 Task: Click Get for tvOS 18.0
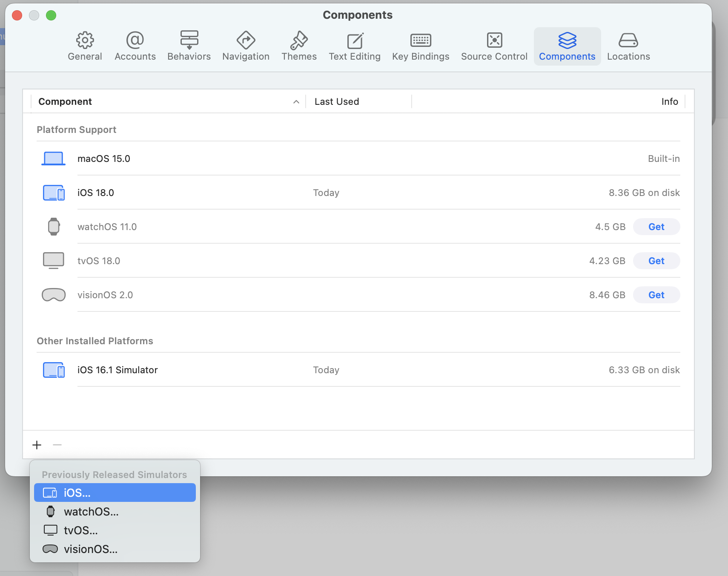pyautogui.click(x=656, y=261)
